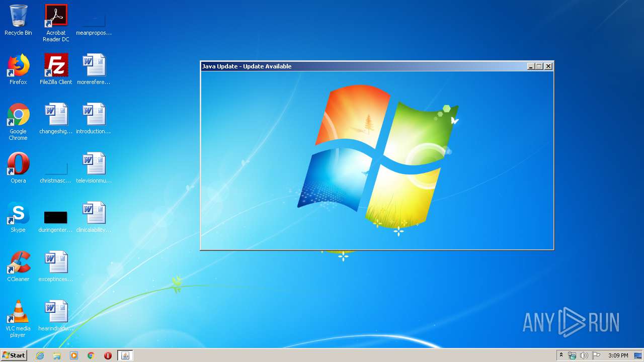Image resolution: width=644 pixels, height=362 pixels.
Task: Select the exceptinces... Word document
Action: [x=56, y=266]
